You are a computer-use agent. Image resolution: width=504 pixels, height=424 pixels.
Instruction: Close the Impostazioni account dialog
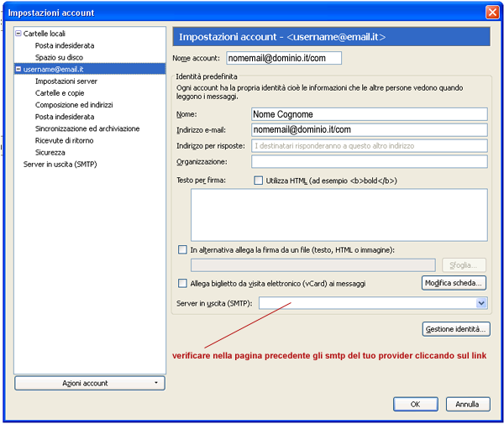click(492, 13)
